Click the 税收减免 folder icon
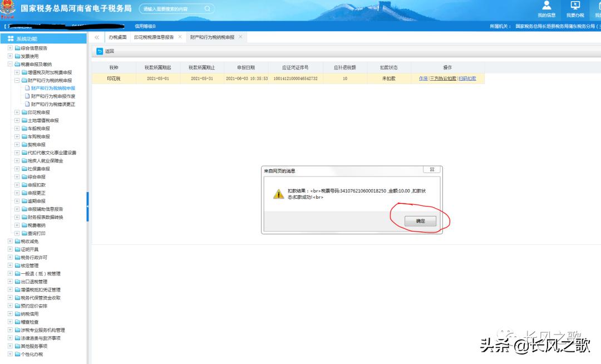The image size is (601, 364). coord(18,241)
